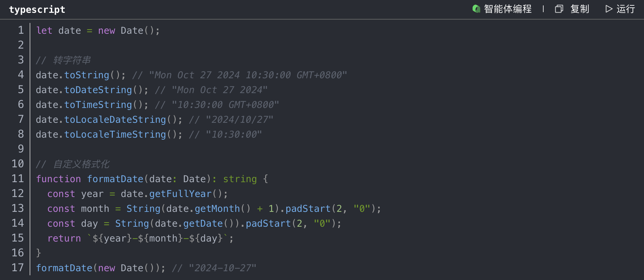Screen dimensions: 644x280
Task: Click line number 1 in gutter
Action: 21,30
